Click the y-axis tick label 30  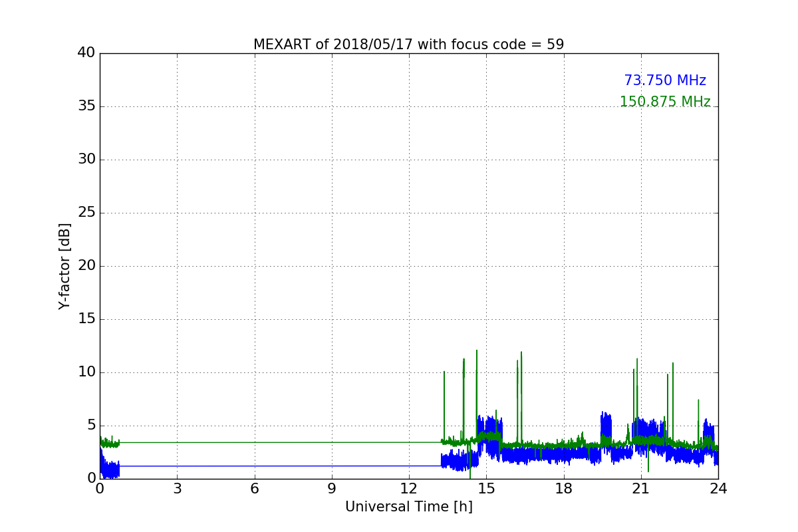point(86,160)
